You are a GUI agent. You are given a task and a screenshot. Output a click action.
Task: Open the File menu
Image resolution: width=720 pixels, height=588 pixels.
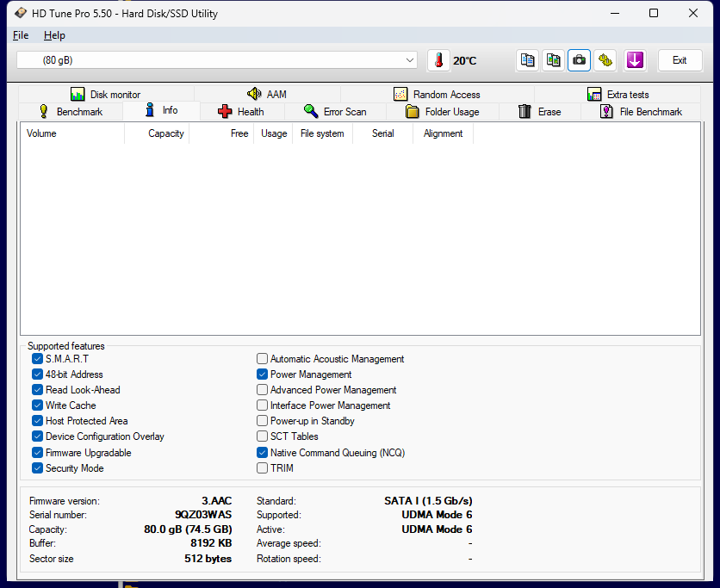(20, 35)
